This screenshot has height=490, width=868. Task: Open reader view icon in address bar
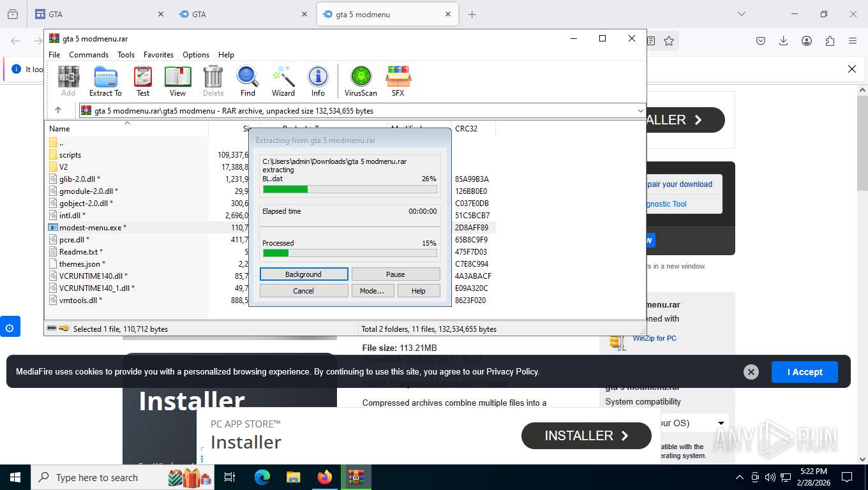tap(650, 41)
